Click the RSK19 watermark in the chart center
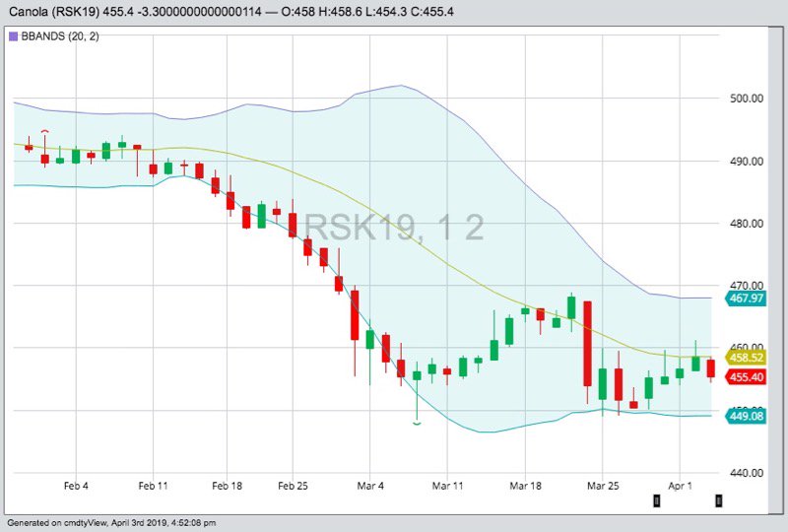The image size is (788, 532). (x=392, y=228)
